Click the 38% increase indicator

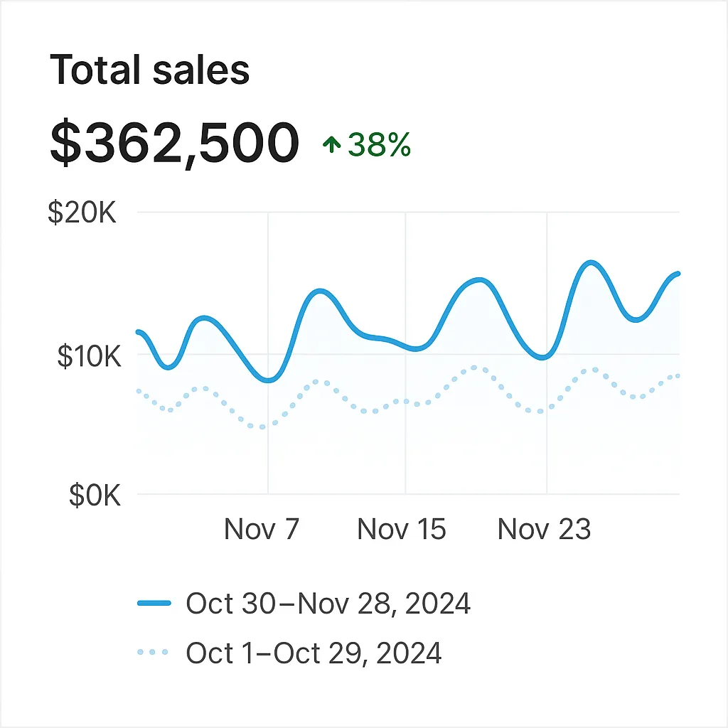(379, 146)
